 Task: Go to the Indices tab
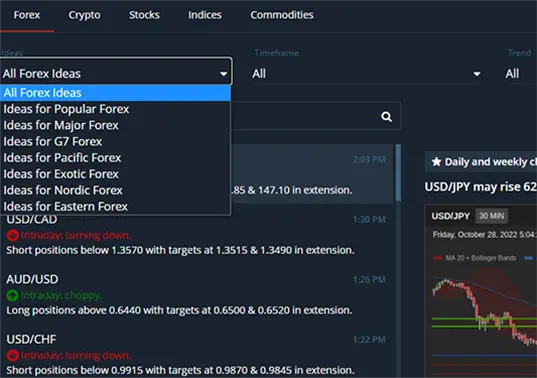point(205,15)
